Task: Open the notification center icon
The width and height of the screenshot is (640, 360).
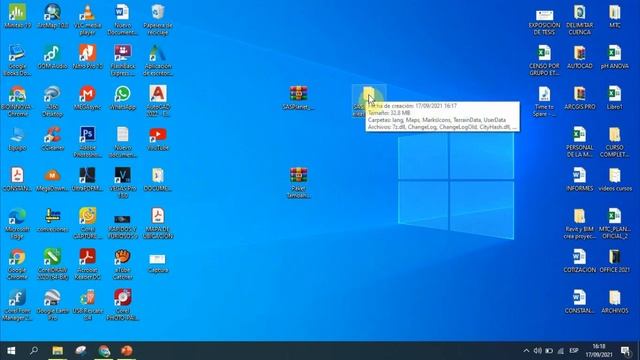Action: click(625, 351)
